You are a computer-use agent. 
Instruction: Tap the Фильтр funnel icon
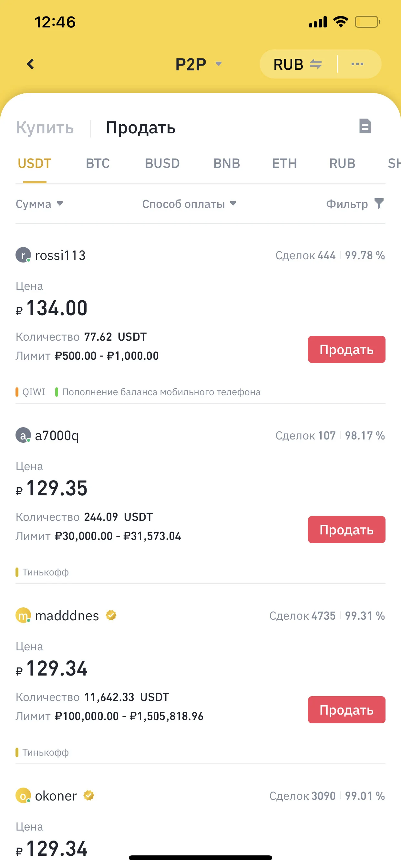(x=379, y=203)
